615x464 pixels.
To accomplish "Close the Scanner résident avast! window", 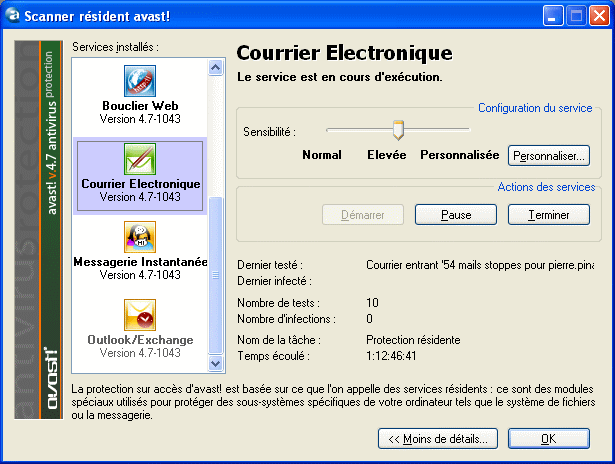I will 600,16.
